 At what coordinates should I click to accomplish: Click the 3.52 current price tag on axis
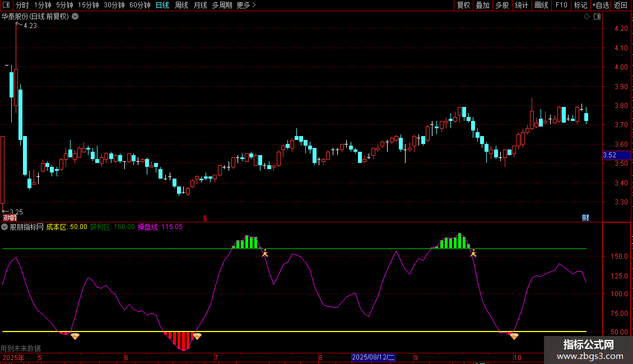click(x=616, y=155)
